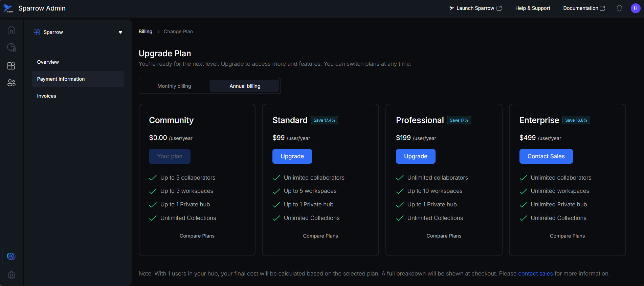Screen dimensions: 644x286
Task: Expand the Sparrow hub dropdown
Action: [x=120, y=32]
